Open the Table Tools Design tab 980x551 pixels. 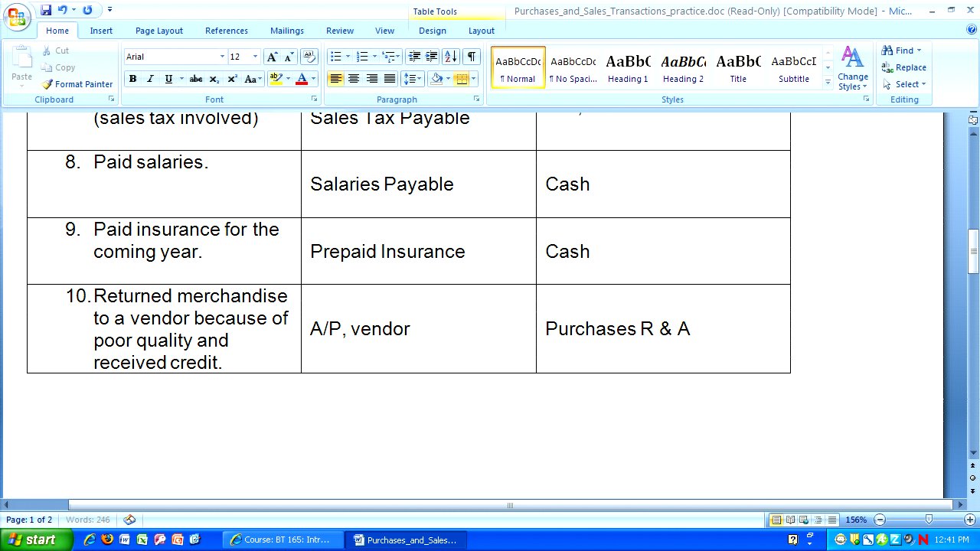point(432,31)
